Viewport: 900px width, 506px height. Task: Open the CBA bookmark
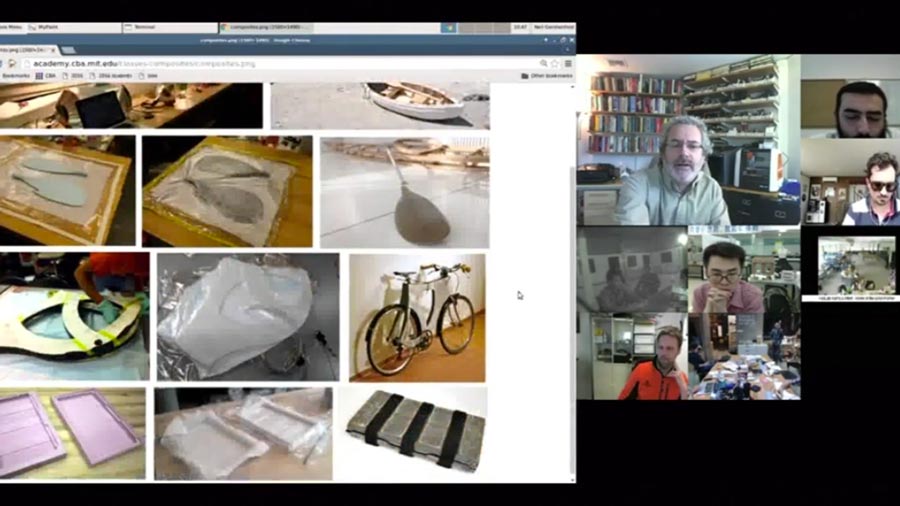(46, 76)
